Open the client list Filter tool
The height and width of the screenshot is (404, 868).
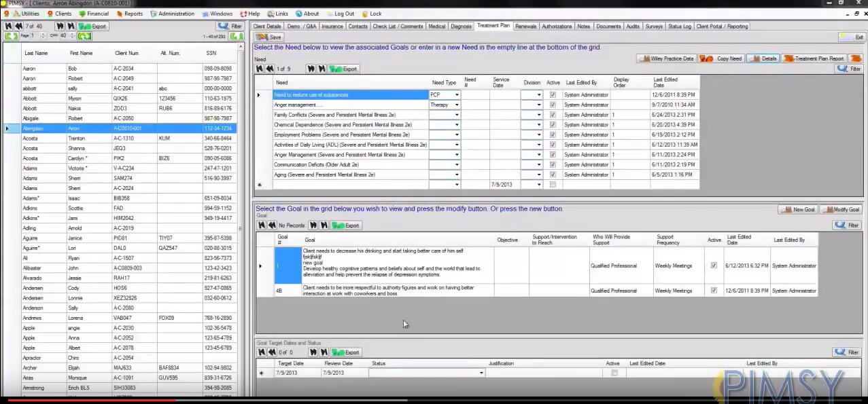point(230,26)
